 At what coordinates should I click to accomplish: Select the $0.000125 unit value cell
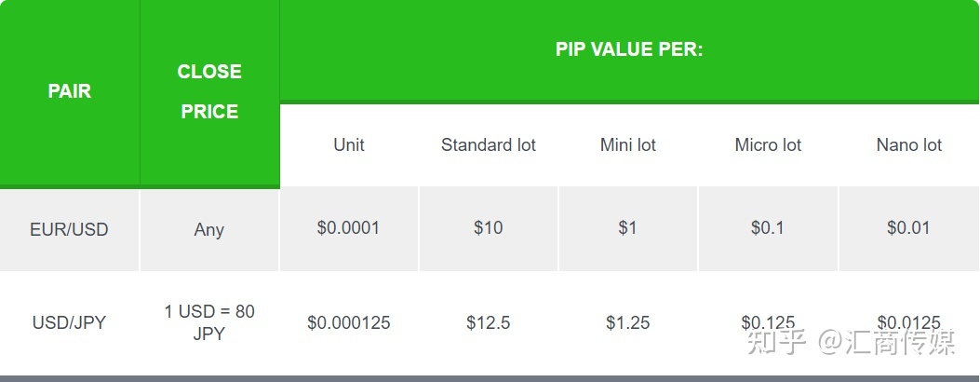349,322
